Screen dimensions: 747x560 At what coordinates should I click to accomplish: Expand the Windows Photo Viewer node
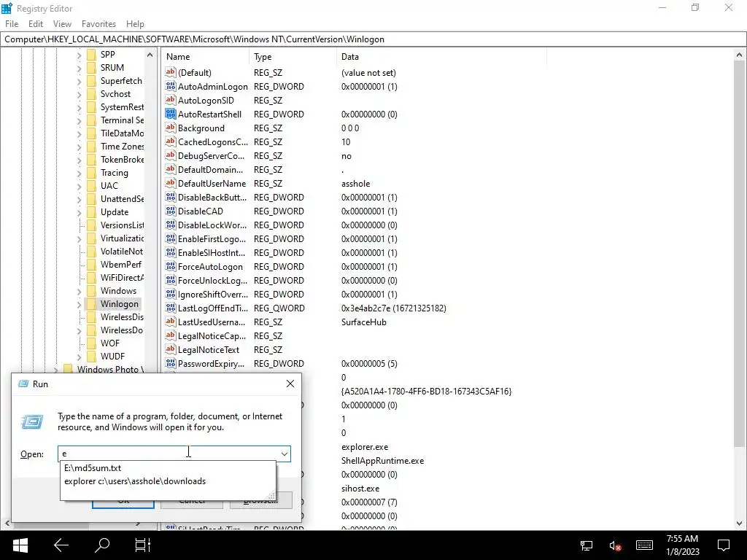55,370
